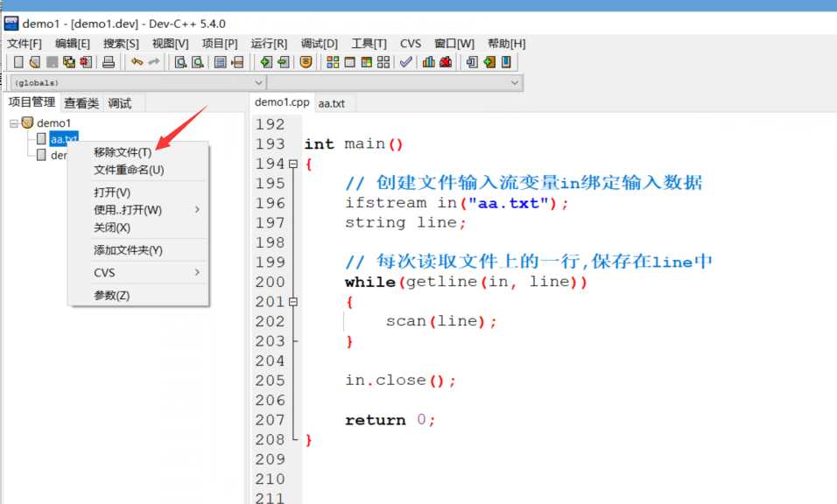
Task: Open the (globals) scope dropdown
Action: pyautogui.click(x=137, y=82)
